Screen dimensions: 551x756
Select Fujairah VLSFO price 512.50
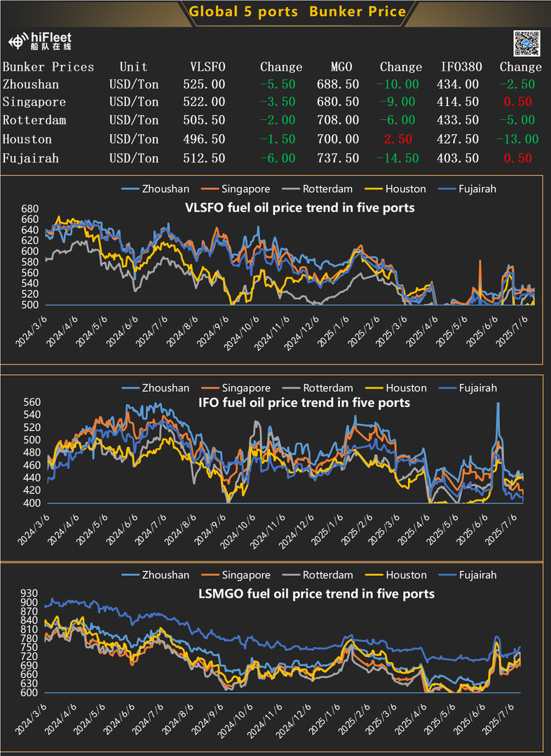click(208, 158)
